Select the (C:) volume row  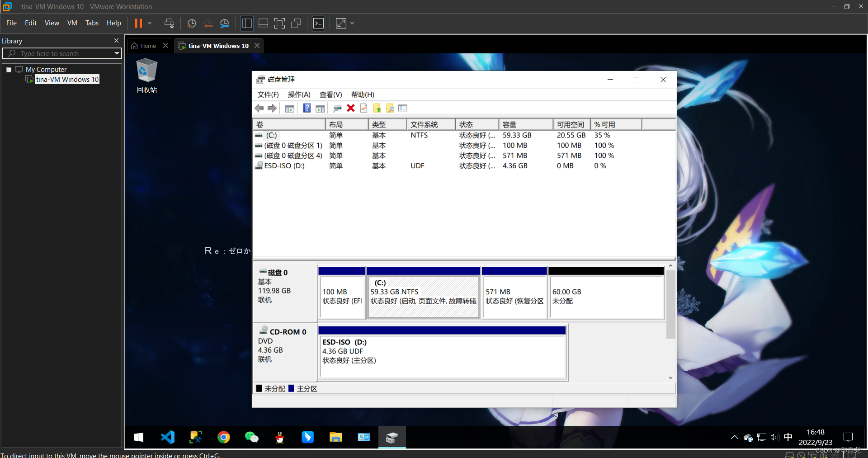464,135
